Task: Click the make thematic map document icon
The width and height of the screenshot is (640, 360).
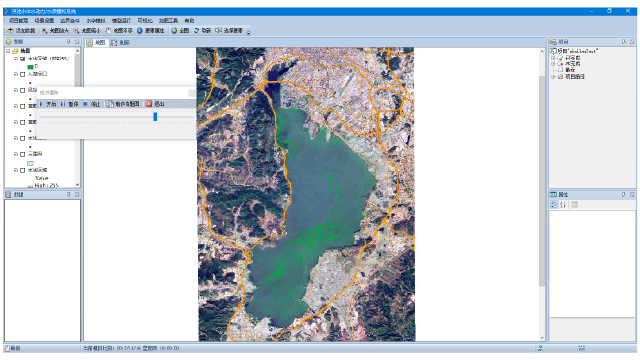Action: click(110, 104)
